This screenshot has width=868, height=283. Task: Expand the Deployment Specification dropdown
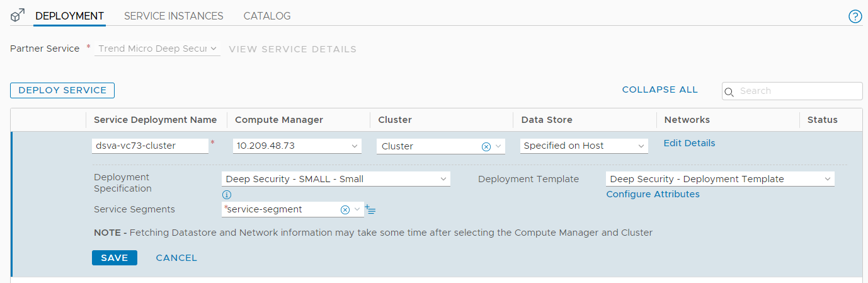[x=336, y=179]
